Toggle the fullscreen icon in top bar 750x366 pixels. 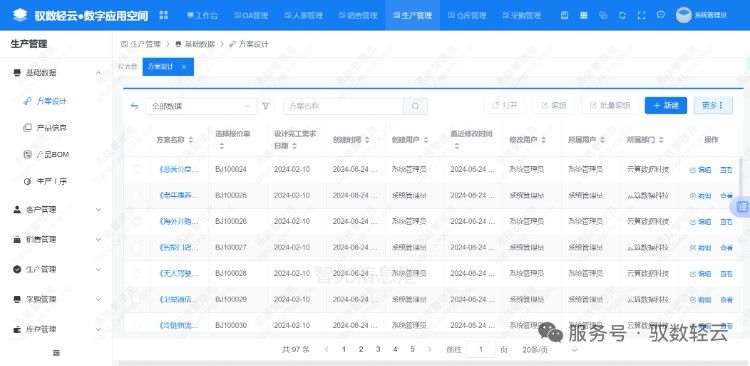(641, 15)
